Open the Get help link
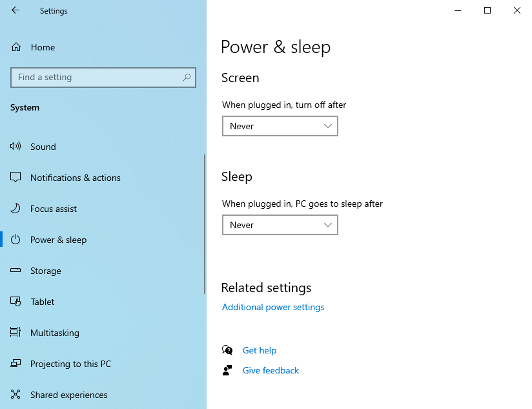This screenshot has height=409, width=532. (260, 350)
